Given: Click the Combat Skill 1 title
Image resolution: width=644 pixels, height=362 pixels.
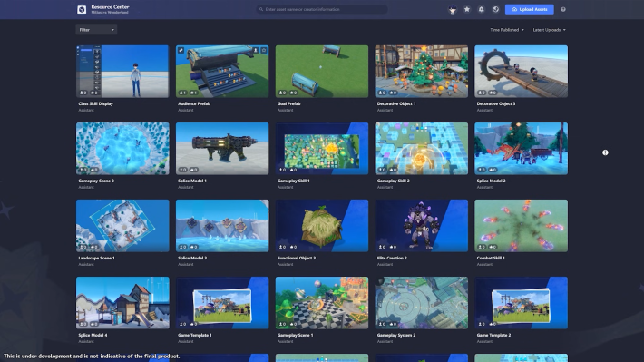Looking at the screenshot, I should click(x=491, y=258).
